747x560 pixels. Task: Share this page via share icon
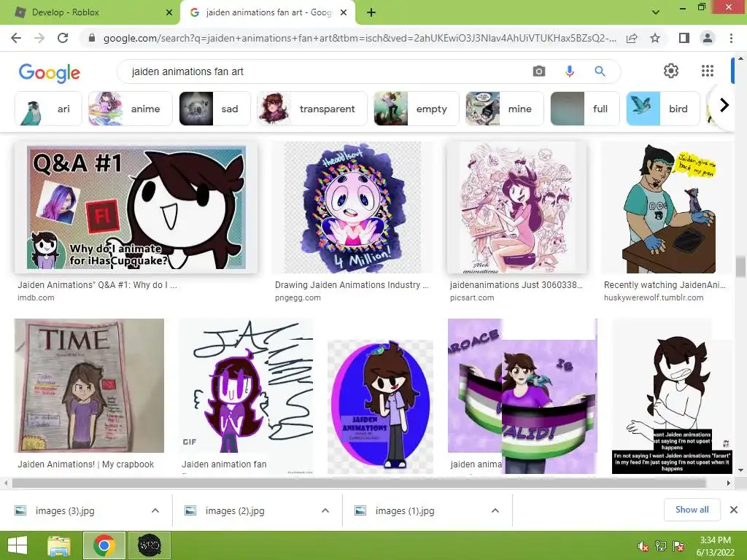coord(632,38)
